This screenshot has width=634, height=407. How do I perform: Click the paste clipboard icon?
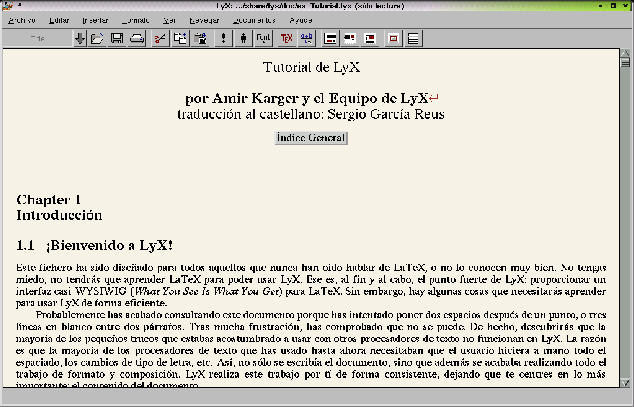tap(200, 38)
